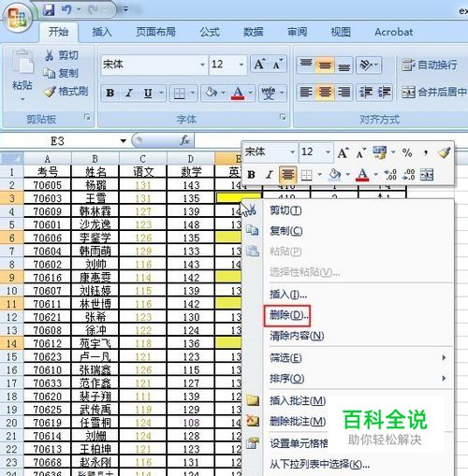Screen dimensions: 468x476
Task: Choose 删除(D)... in the context menu
Action: (x=348, y=315)
